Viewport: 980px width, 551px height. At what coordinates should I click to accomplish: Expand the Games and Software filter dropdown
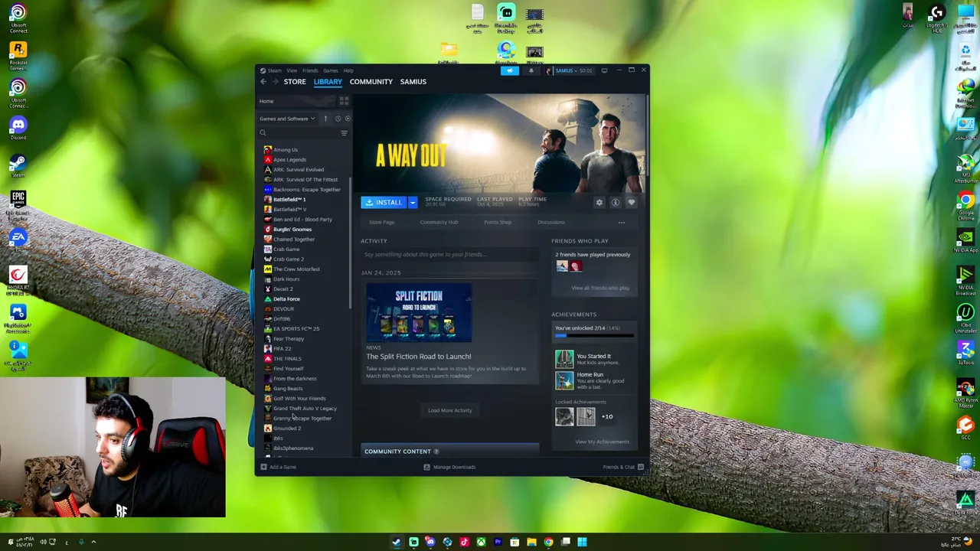tap(287, 119)
